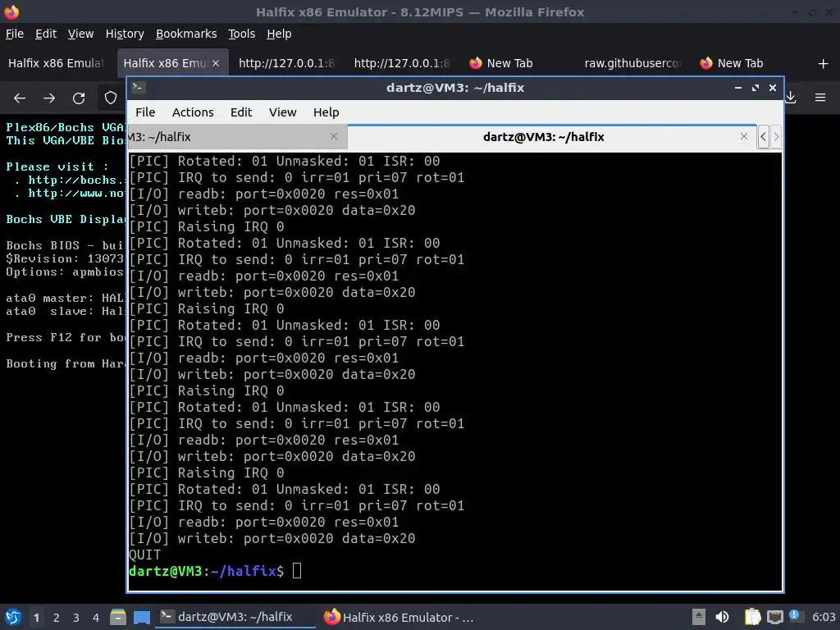The width and height of the screenshot is (840, 630).
Task: Click the terminal icon in the title bar
Action: (x=138, y=87)
